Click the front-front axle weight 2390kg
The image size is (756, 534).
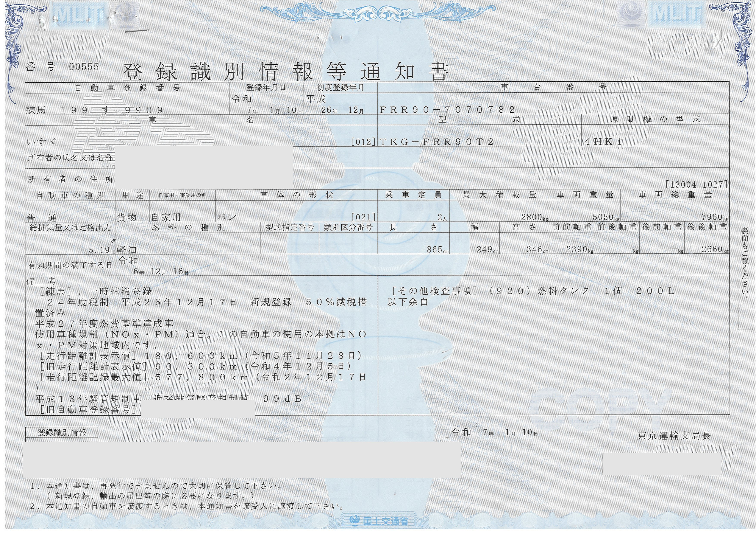click(x=580, y=249)
